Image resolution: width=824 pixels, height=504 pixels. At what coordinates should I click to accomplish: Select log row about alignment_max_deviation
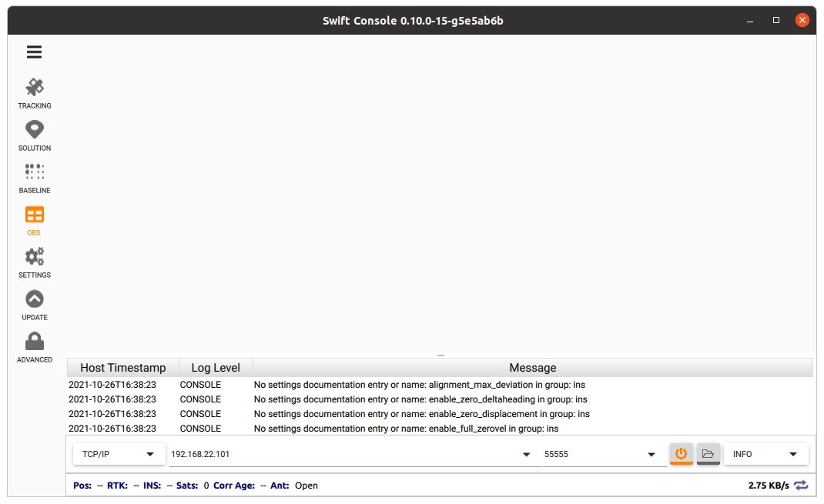(x=440, y=385)
